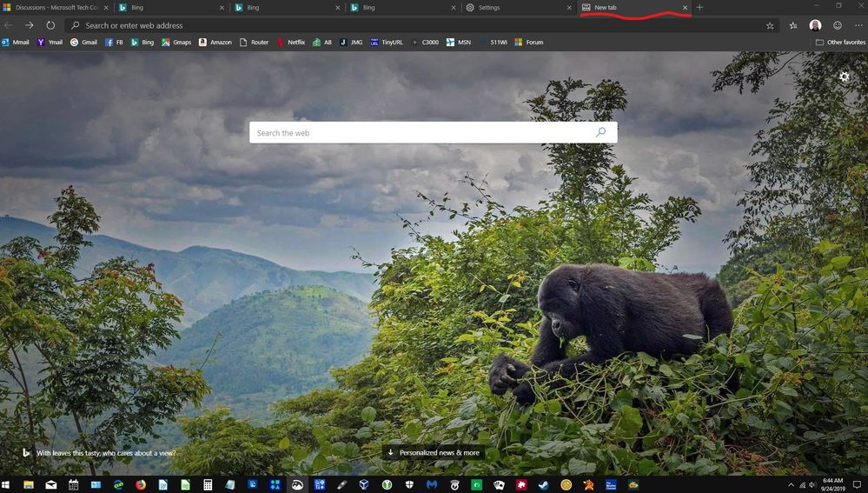868x493 pixels.
Task: Open page settings gear on new tab page
Action: 845,77
